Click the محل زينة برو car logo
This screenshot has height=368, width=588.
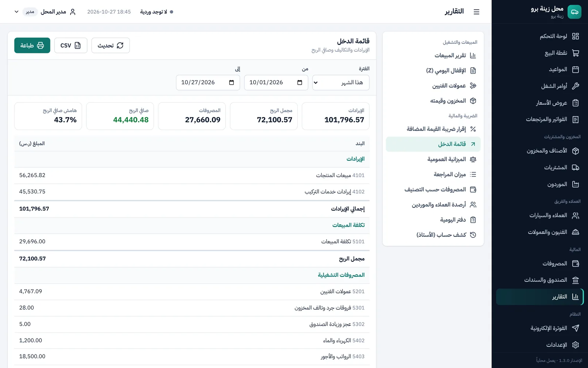pos(574,12)
